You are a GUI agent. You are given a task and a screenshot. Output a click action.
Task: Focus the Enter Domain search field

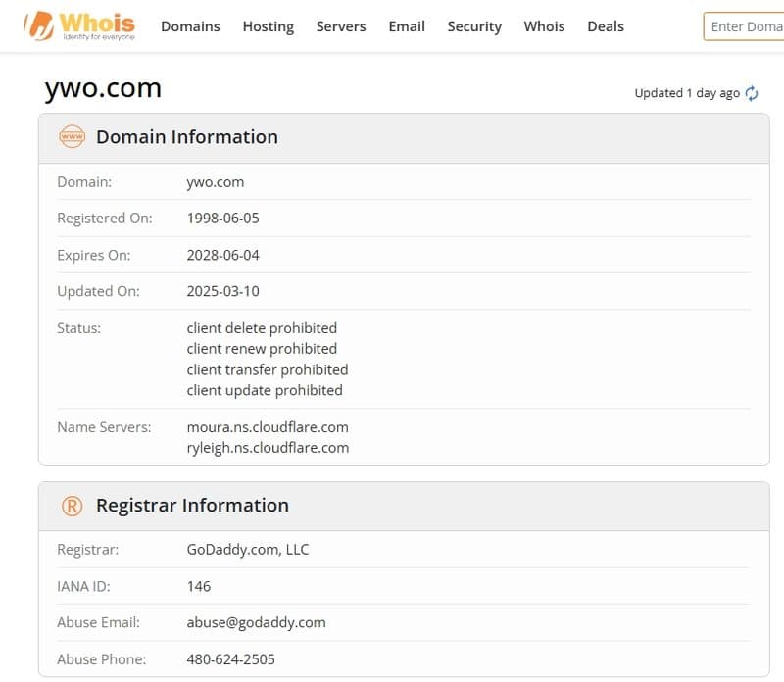click(x=744, y=26)
